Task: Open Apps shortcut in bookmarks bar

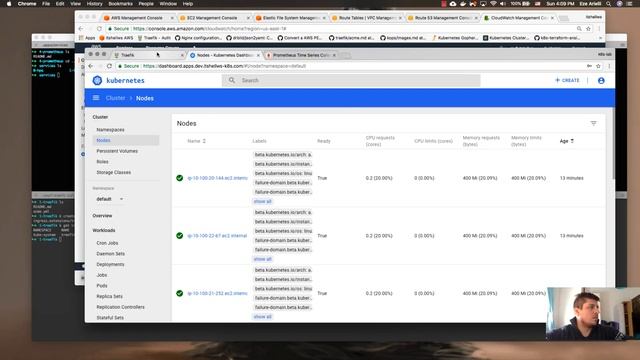Action: pyautogui.click(x=87, y=38)
